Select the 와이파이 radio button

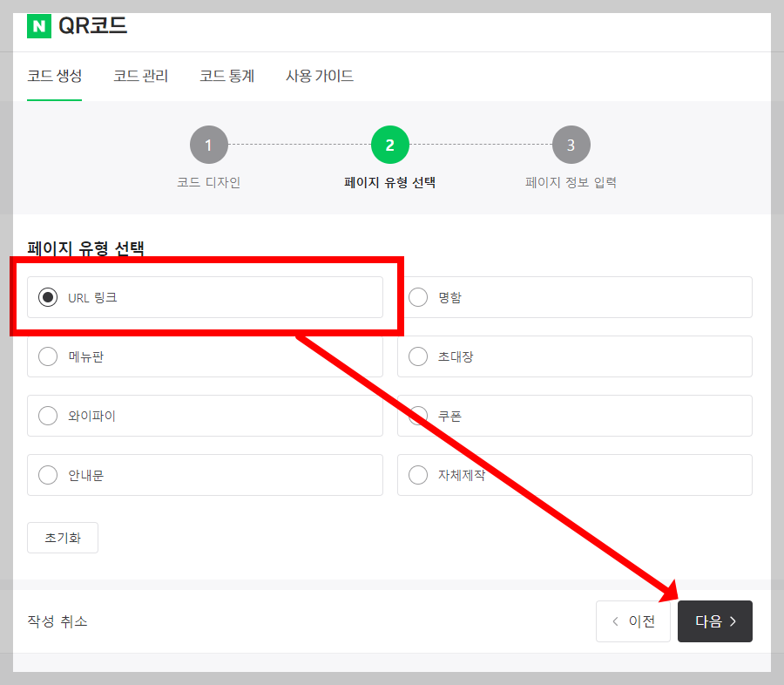click(x=48, y=416)
